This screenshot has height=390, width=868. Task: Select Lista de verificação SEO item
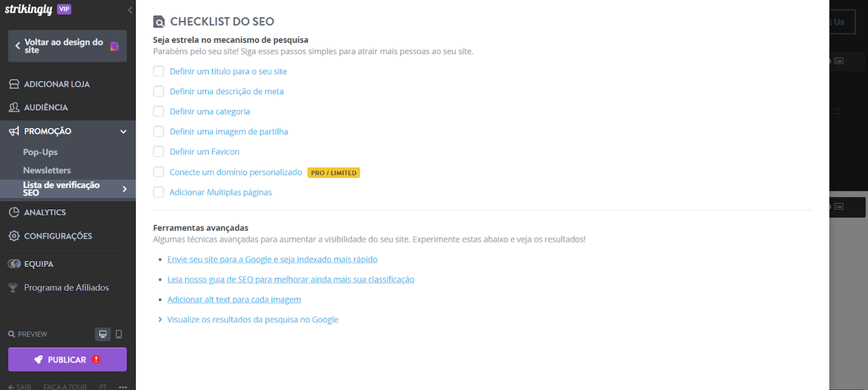[68, 189]
